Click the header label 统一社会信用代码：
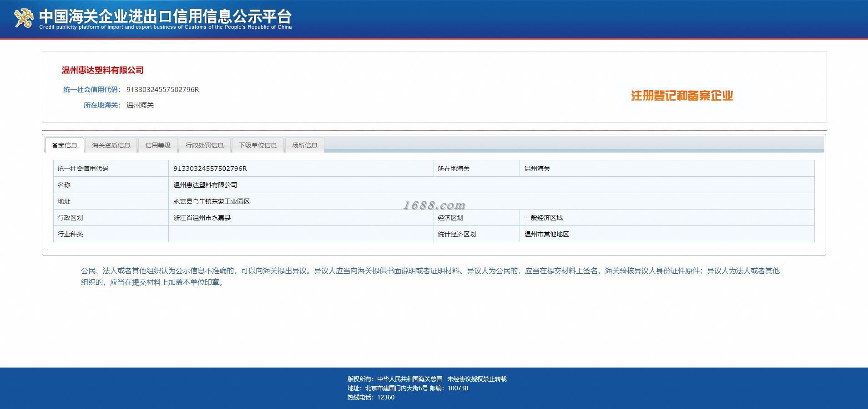Viewport: 868px width, 409px height. [92, 90]
